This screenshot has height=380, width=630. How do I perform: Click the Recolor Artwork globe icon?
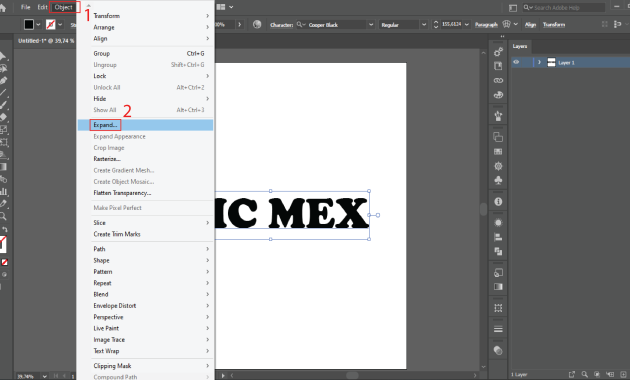coord(257,25)
